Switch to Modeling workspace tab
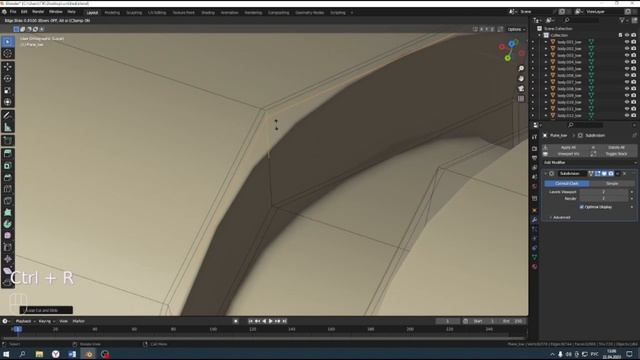640x360 pixels. point(112,13)
